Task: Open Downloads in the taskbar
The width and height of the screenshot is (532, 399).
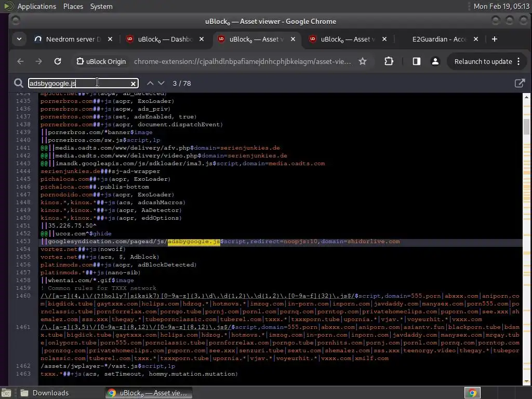Action: [45, 393]
